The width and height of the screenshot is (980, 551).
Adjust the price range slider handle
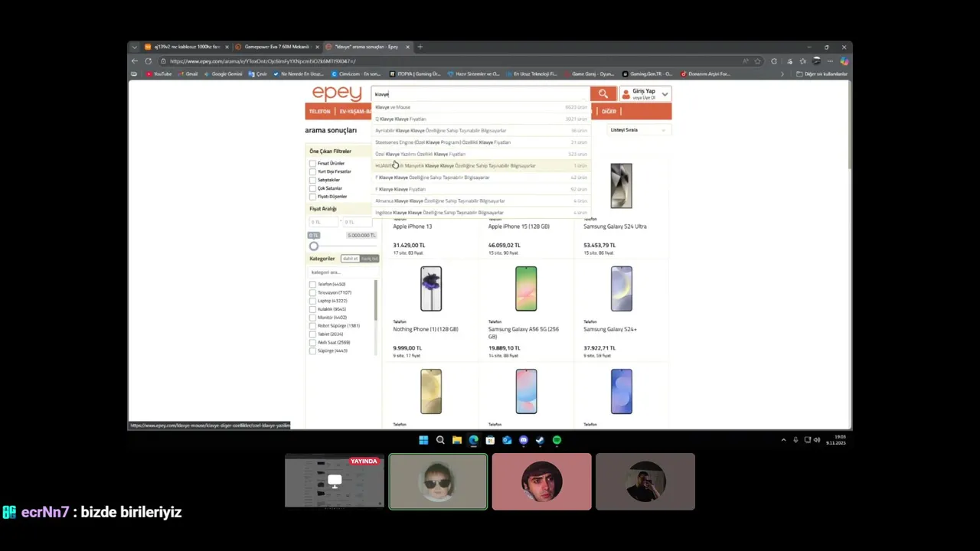click(314, 246)
